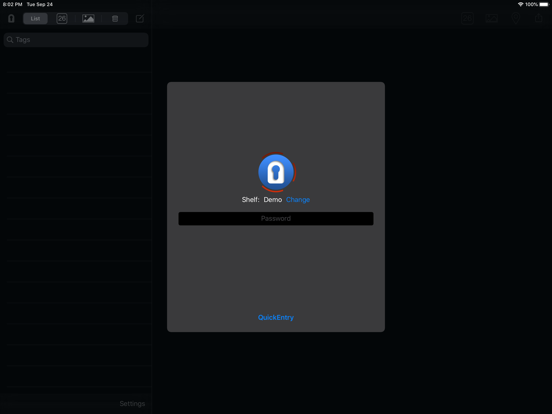
Task: Tap the lock icon in the top-left toolbar
Action: (11, 19)
